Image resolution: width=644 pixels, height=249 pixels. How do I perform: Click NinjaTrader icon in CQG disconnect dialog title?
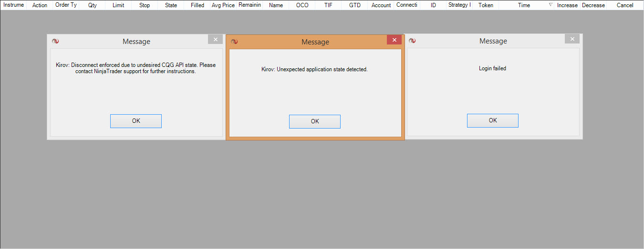(x=55, y=42)
